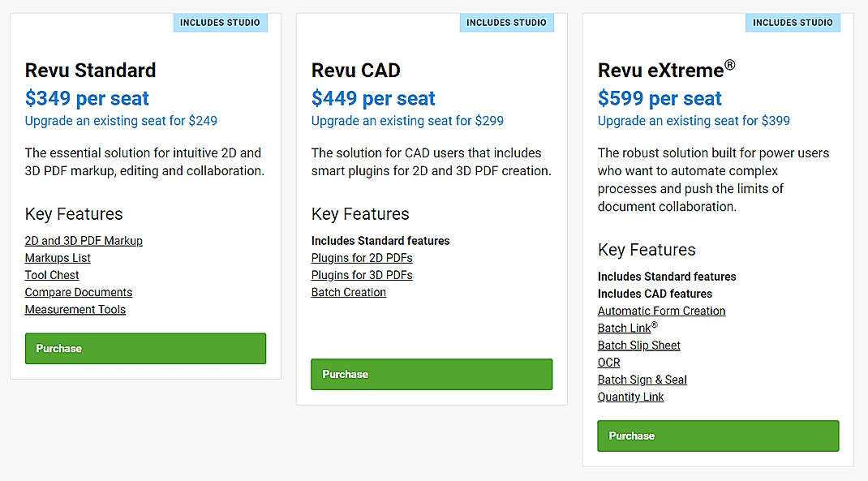
Task: Open the 2D and 3D PDF Markup link
Action: pos(84,240)
